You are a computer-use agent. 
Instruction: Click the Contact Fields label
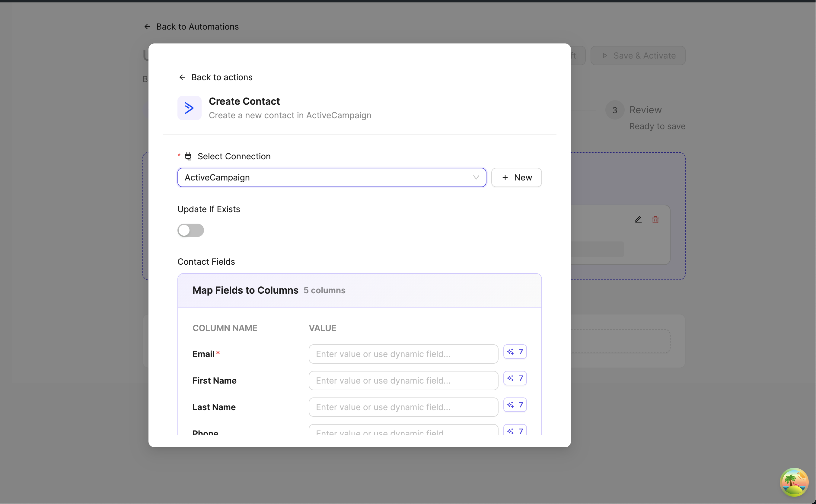click(x=206, y=262)
